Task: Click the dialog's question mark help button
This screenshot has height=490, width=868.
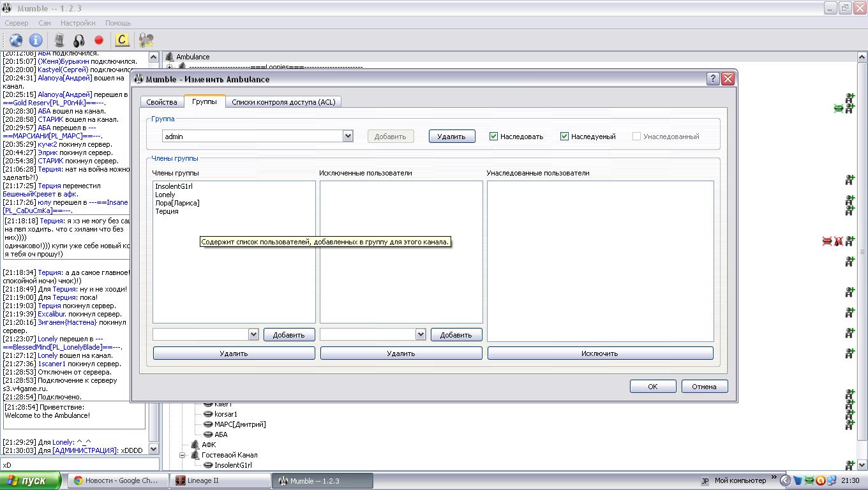Action: coord(713,79)
